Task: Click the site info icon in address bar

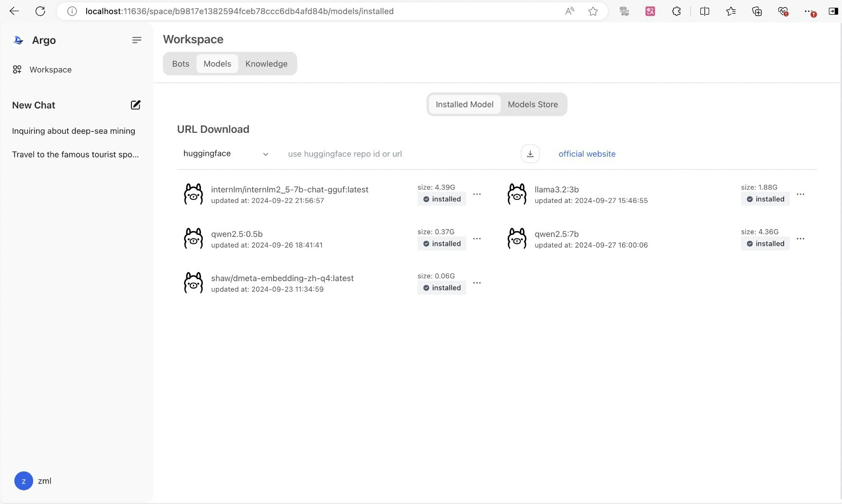Action: pos(72,11)
